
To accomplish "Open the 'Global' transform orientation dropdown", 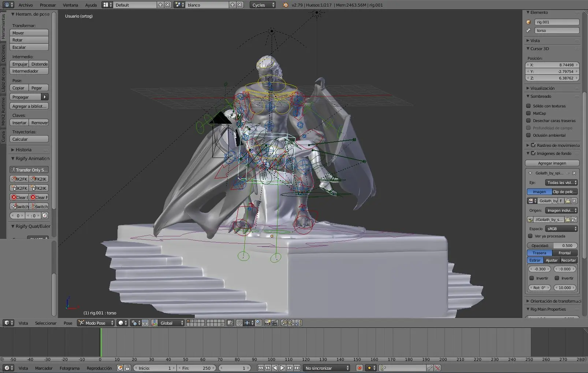I will (x=172, y=323).
